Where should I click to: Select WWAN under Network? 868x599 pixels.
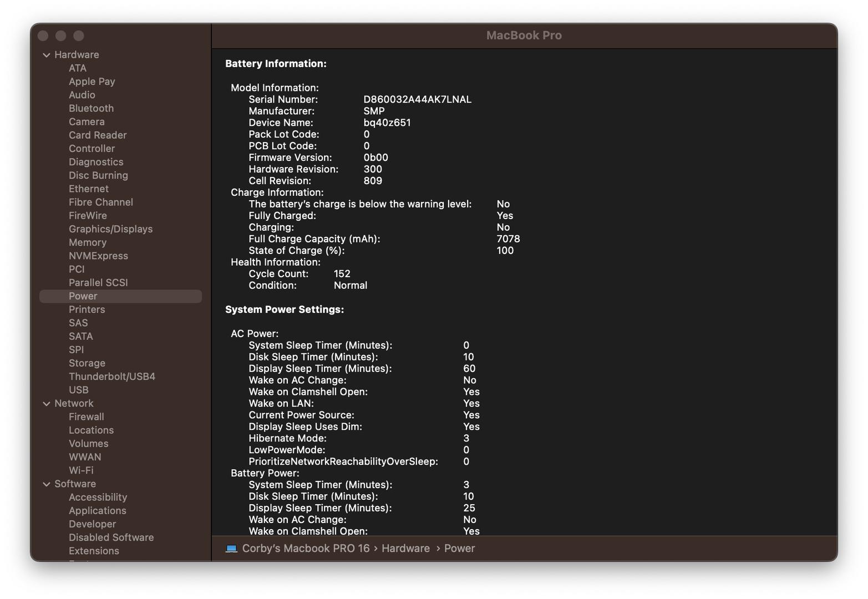[x=85, y=457]
